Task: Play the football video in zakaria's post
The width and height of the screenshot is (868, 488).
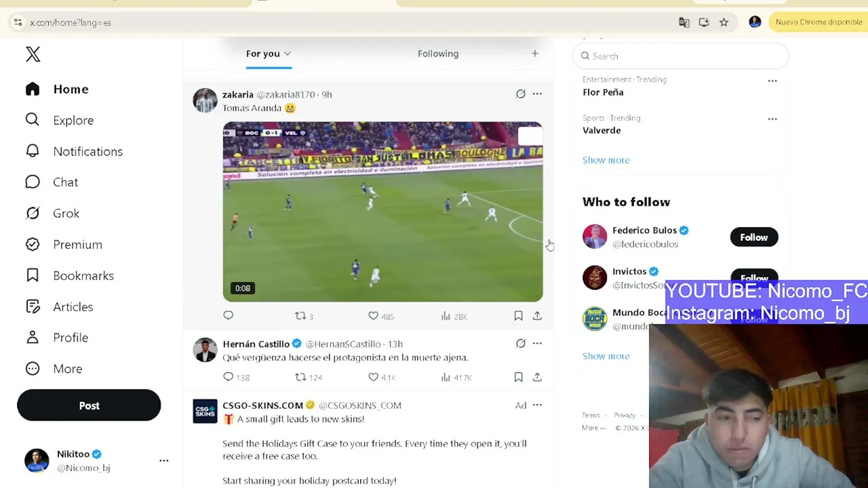Action: click(382, 211)
